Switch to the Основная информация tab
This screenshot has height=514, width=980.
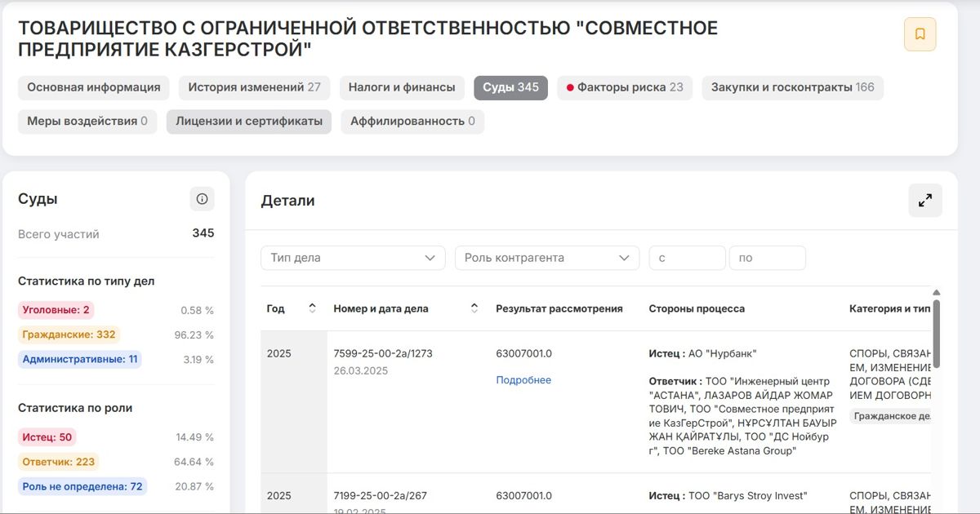coord(92,87)
